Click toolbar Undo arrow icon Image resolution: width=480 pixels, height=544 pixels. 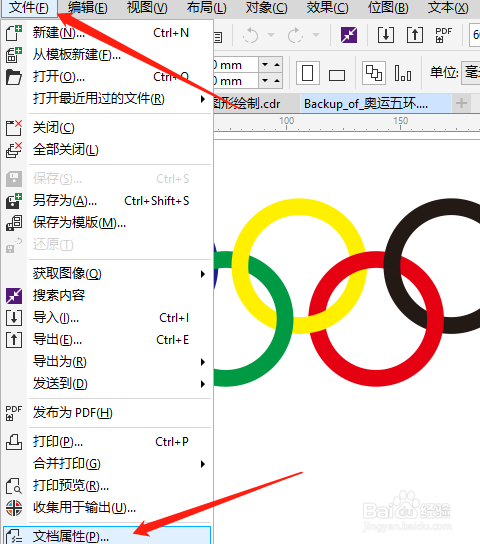pyautogui.click(x=250, y=35)
